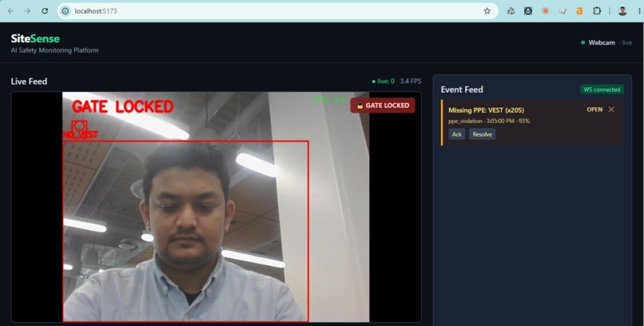View site information for localhost
The image size is (644, 326).
click(66, 11)
